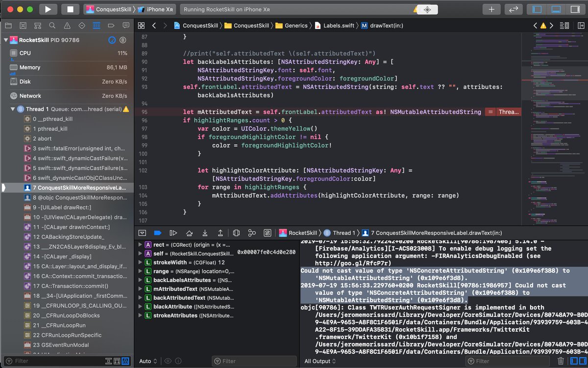This screenshot has width=588, height=368.
Task: Toggle the right Inspectors panel
Action: [x=574, y=9]
